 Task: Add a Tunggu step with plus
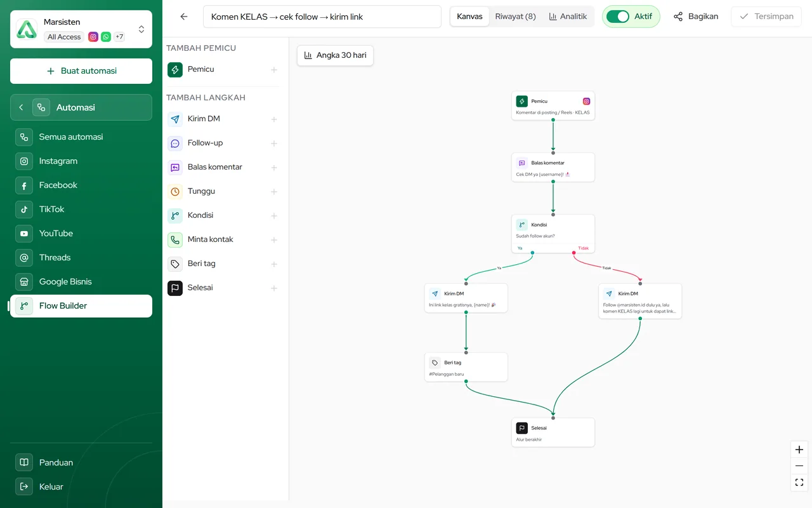pos(274,192)
